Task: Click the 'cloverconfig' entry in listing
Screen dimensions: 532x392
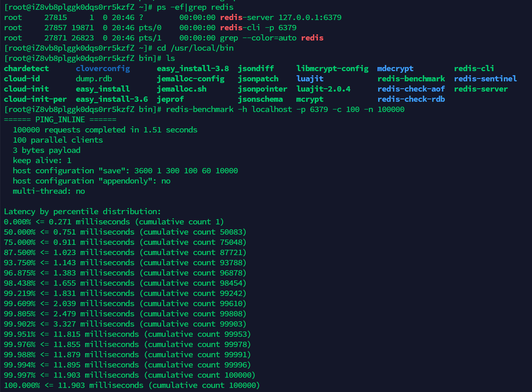Action: [x=103, y=69]
